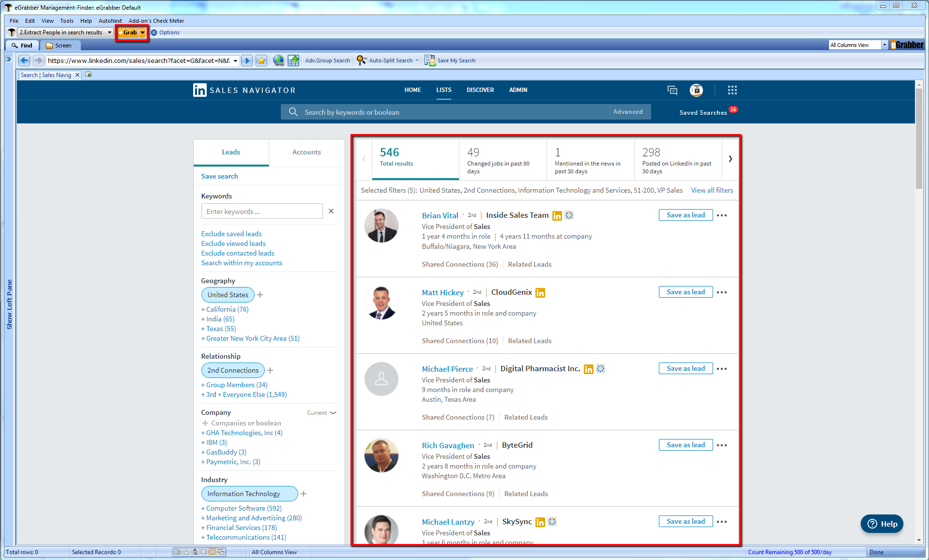Open Add-on's Check Meter menu
Screen dimensions: 929x560
point(156,21)
